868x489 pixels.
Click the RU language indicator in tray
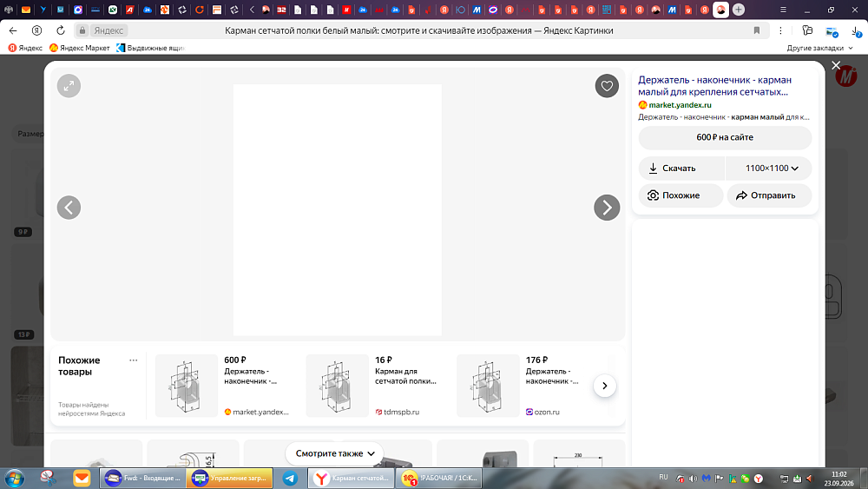click(663, 478)
